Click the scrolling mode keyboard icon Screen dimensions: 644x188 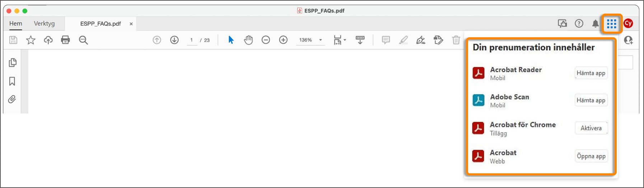coord(360,40)
